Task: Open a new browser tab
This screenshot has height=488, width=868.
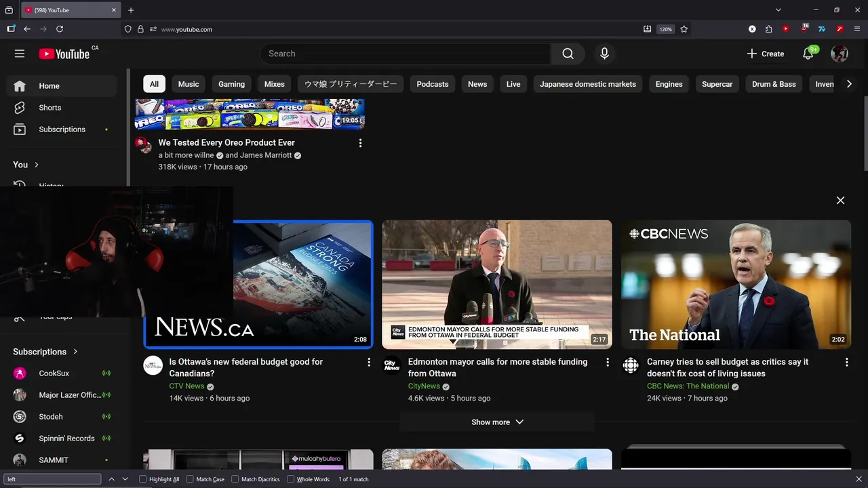Action: coord(131,10)
